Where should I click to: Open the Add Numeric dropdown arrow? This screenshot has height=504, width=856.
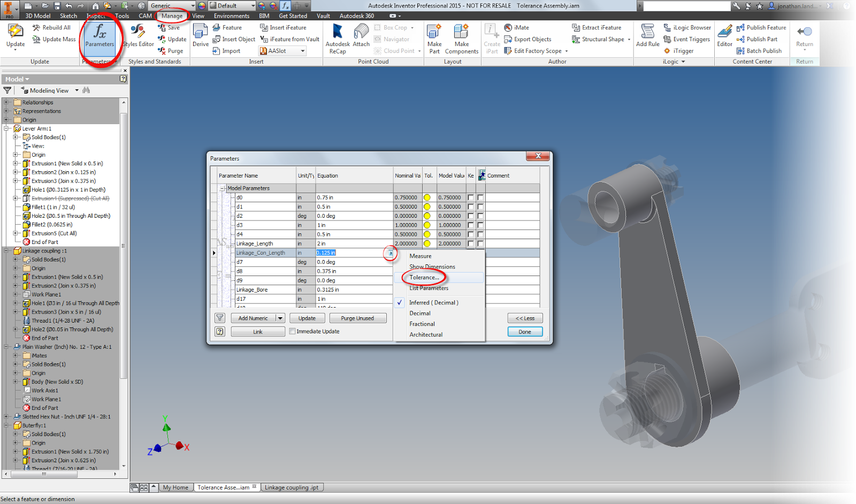point(280,318)
